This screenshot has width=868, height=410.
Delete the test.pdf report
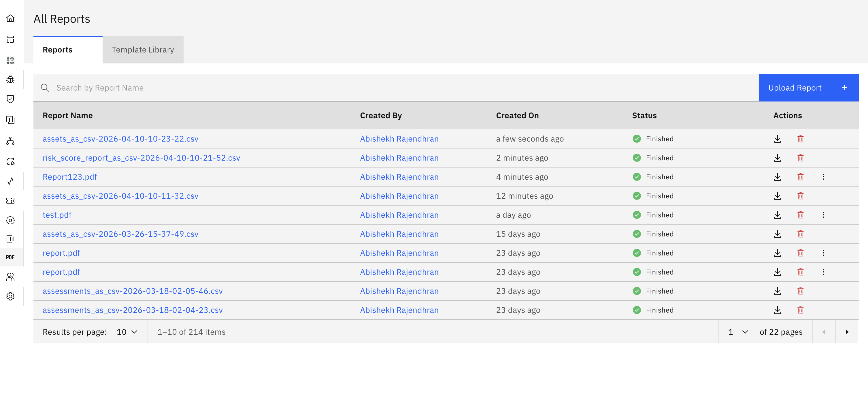[801, 215]
